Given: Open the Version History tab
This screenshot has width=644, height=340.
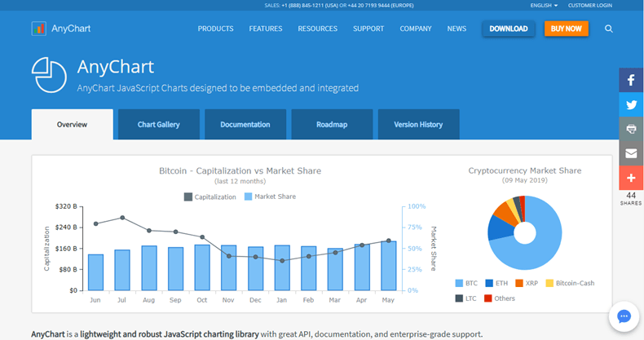Looking at the screenshot, I should 418,125.
